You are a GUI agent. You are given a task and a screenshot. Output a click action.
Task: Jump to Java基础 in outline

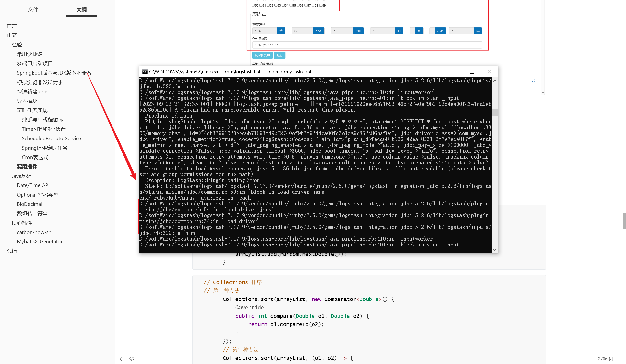[22, 176]
